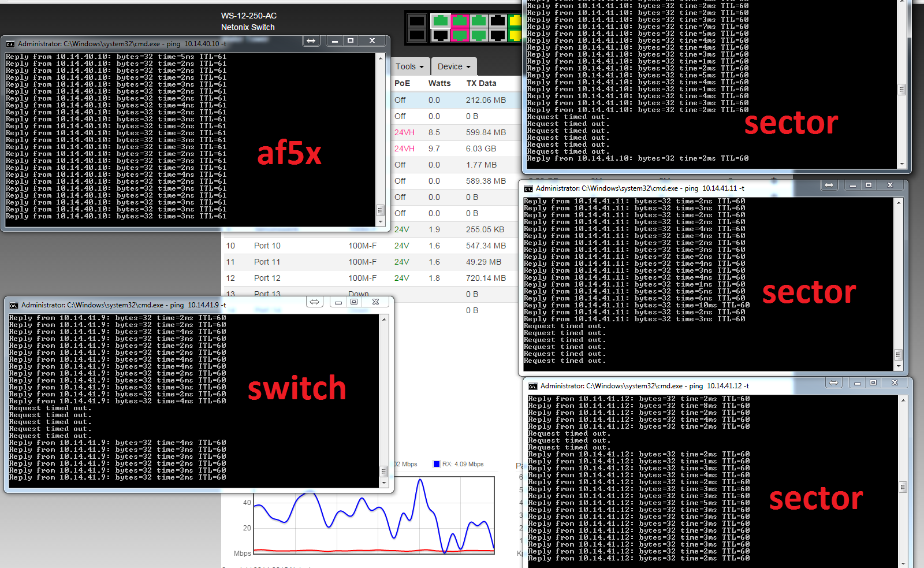Image resolution: width=924 pixels, height=568 pixels.
Task: Select the top green port right of the pink ports
Action: click(478, 21)
